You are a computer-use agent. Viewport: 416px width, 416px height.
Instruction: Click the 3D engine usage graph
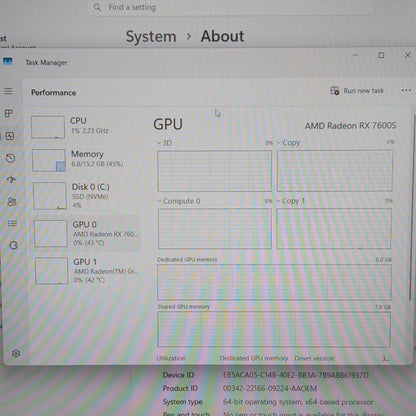click(x=215, y=171)
